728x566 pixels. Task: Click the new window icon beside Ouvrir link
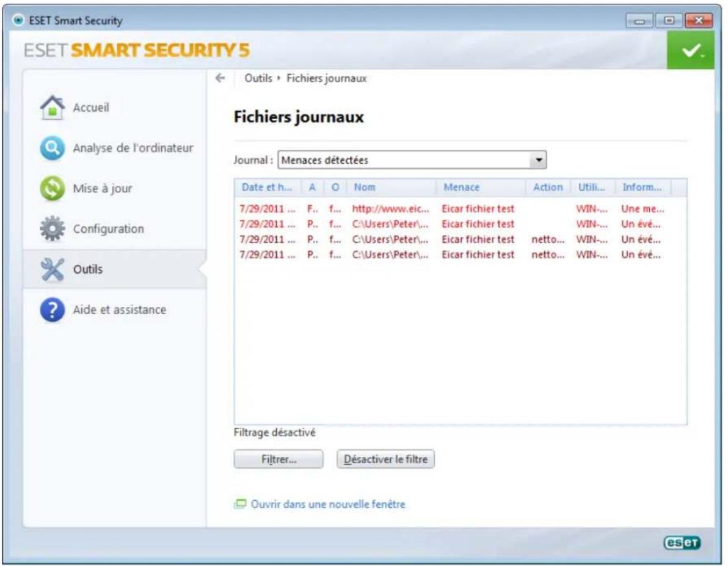240,504
